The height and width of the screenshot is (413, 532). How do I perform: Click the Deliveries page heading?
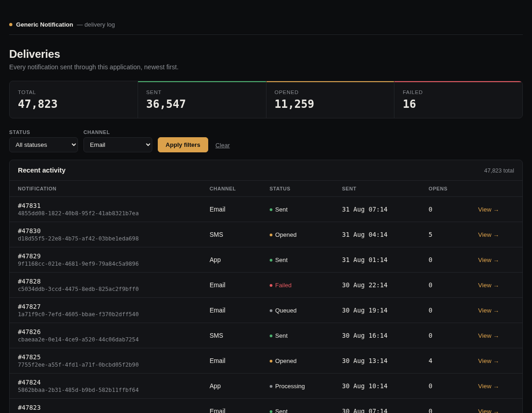click(x=34, y=54)
